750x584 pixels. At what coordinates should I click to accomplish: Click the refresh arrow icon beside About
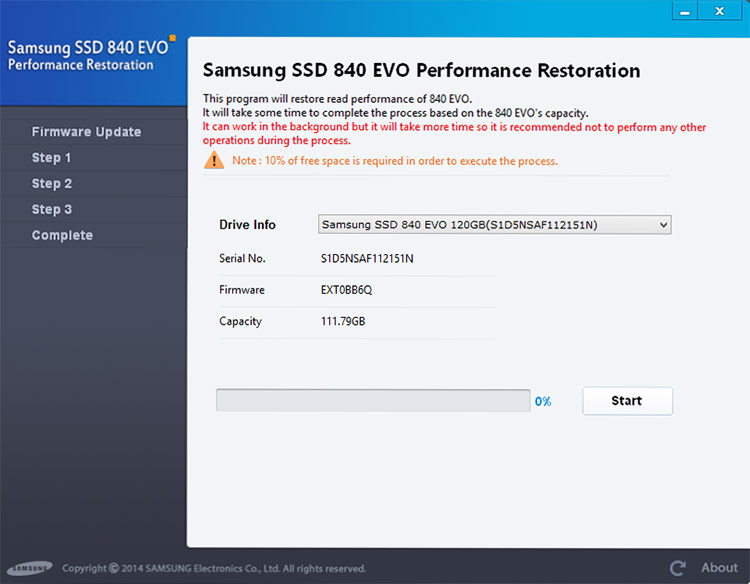(x=677, y=568)
